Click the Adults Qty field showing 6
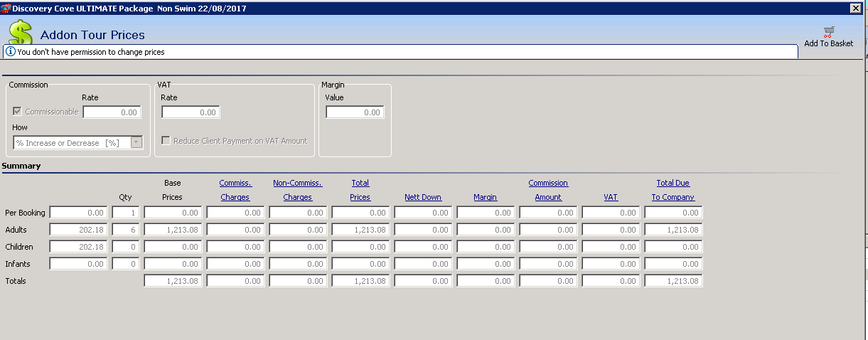The width and height of the screenshot is (868, 340). 127,230
